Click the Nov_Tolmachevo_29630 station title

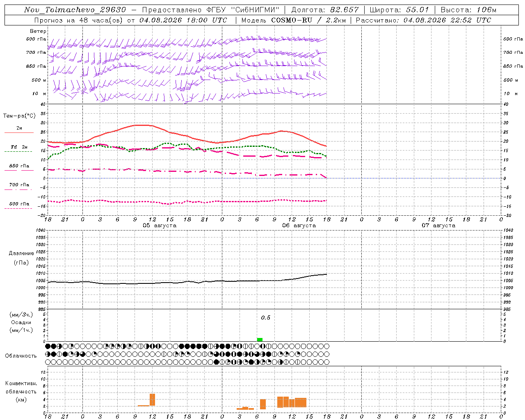[75, 10]
